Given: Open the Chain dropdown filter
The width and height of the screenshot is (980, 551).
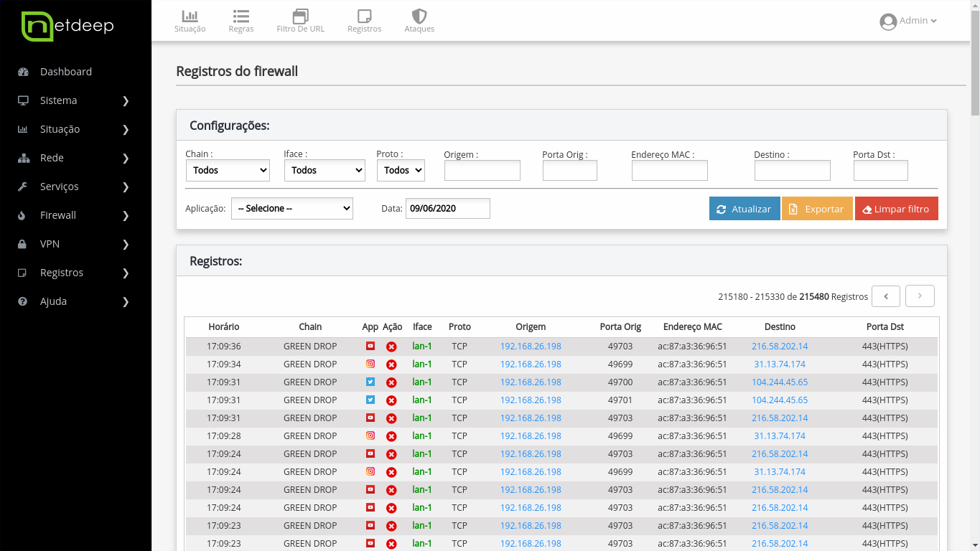Looking at the screenshot, I should 228,170.
